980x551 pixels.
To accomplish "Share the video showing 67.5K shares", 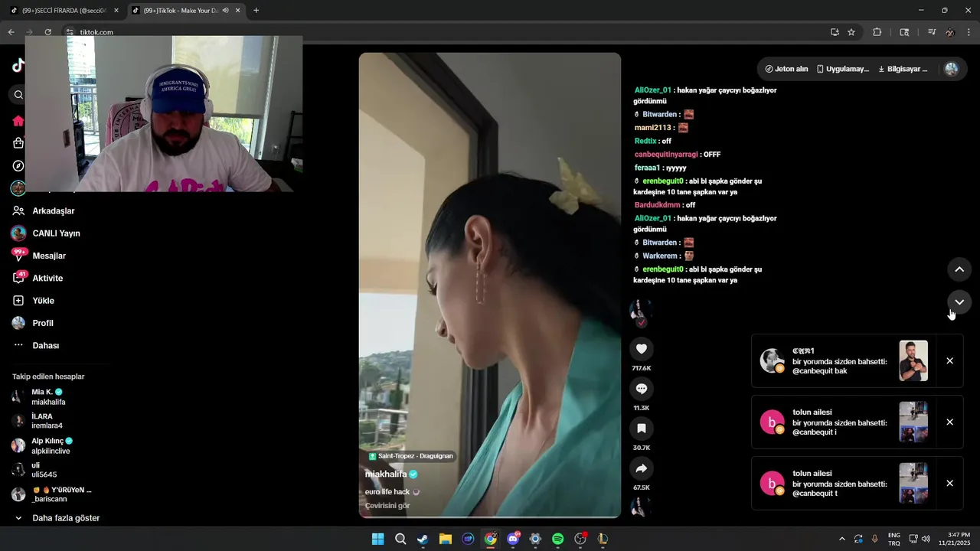I will tap(642, 468).
